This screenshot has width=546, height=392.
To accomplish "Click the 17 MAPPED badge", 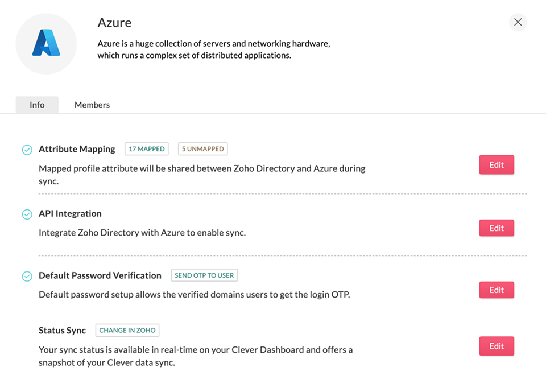I will [147, 149].
